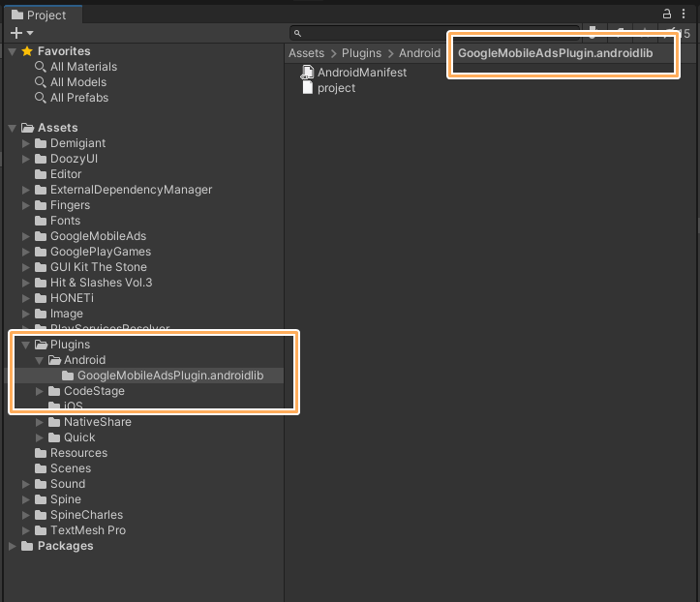This screenshot has width=700, height=602.
Task: Go to Android in the breadcrumb path
Action: 419,53
